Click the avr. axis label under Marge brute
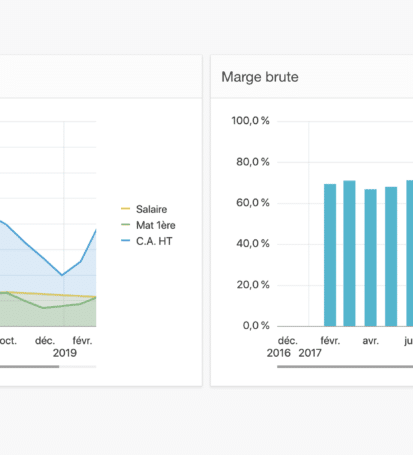This screenshot has width=413, height=455. (x=371, y=341)
